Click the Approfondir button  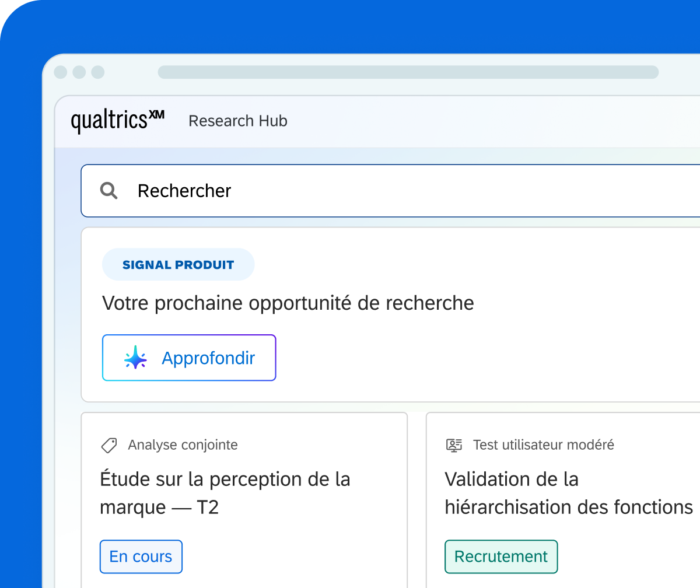point(189,358)
